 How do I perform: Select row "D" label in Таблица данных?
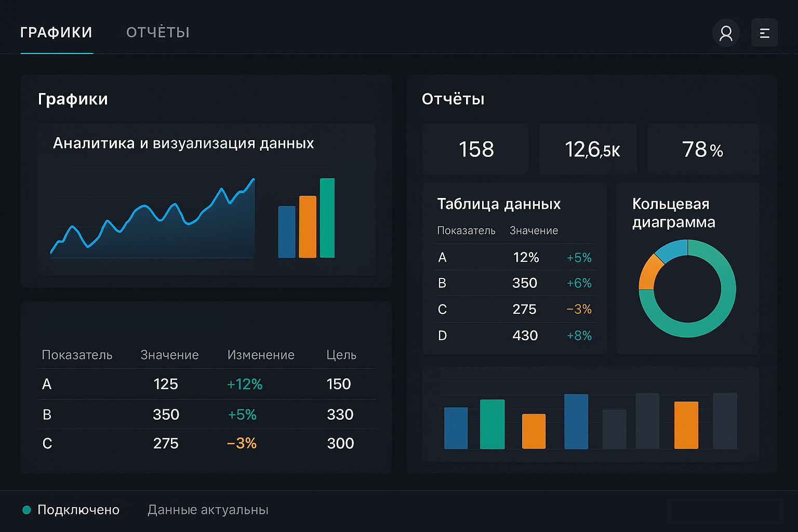click(x=443, y=336)
